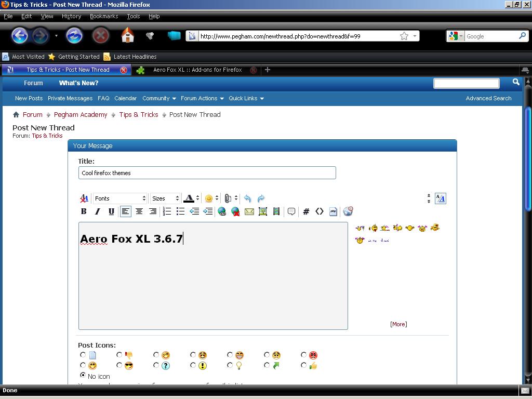The height and width of the screenshot is (399, 532).
Task: Align text right
Action: (x=153, y=211)
